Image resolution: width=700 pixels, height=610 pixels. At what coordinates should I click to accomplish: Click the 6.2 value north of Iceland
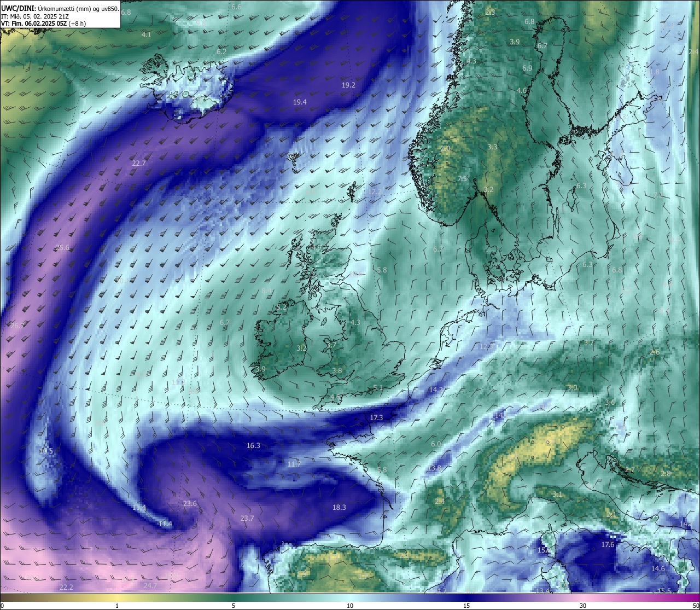pyautogui.click(x=221, y=51)
